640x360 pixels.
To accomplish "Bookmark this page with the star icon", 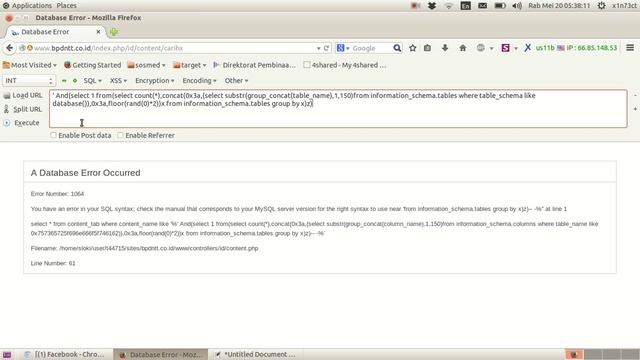I will [413, 48].
